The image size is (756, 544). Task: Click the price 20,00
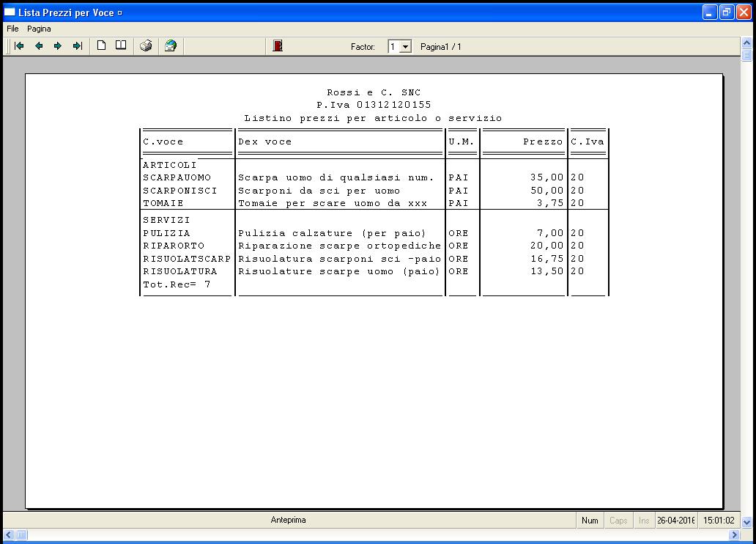tap(546, 246)
